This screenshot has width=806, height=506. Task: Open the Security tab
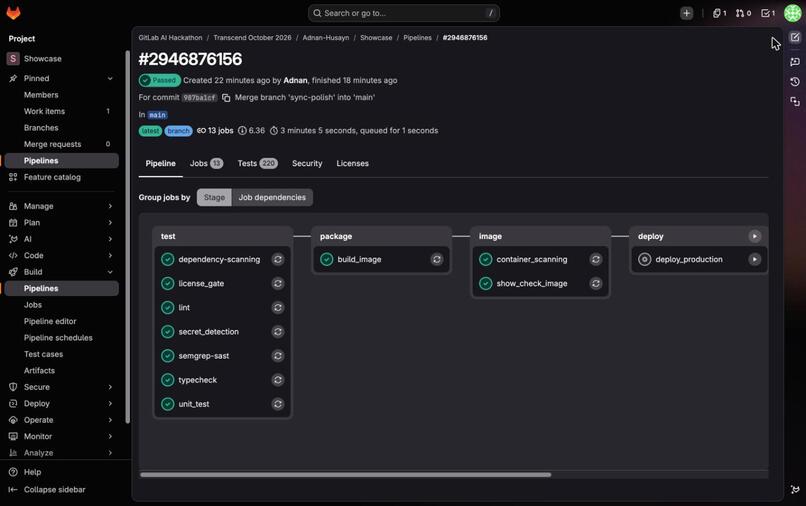pos(307,164)
